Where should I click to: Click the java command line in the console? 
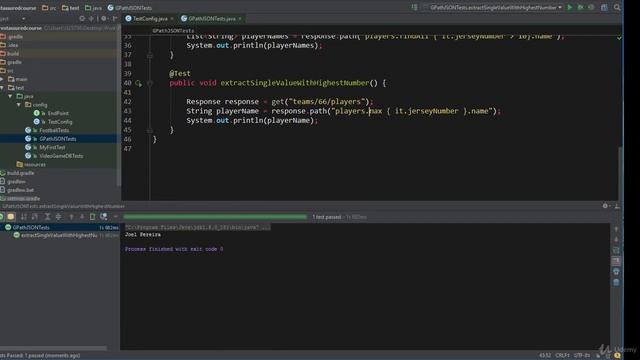tap(198, 227)
